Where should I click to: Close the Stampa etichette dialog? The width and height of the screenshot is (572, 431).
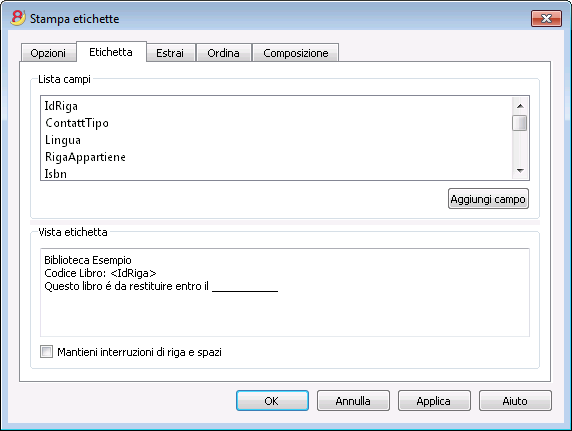point(546,18)
